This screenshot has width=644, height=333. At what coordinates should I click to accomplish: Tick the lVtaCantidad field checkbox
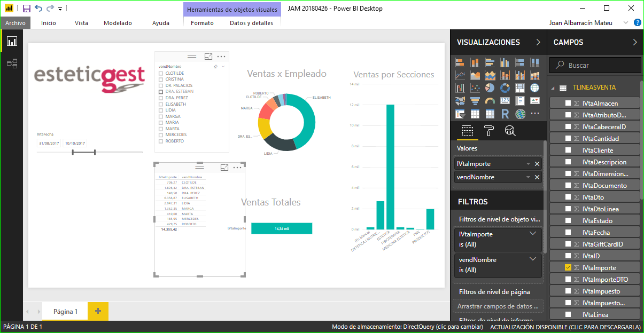coord(568,139)
